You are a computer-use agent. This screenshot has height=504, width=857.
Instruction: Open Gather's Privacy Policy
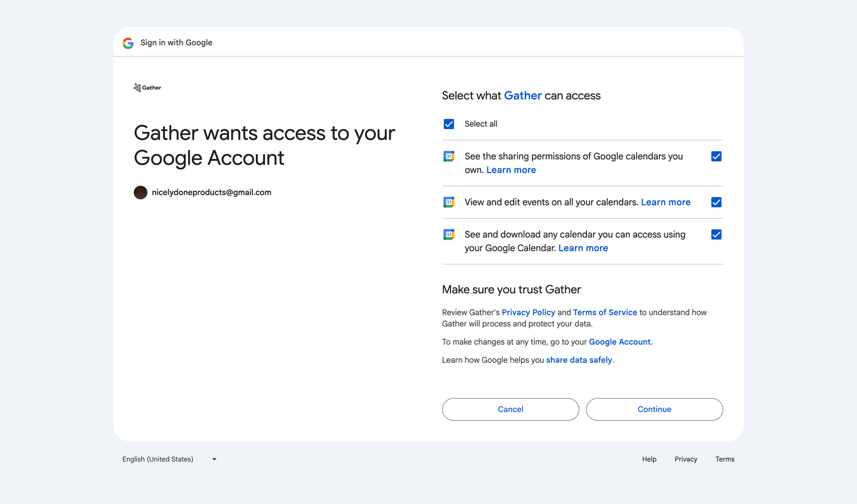tap(528, 312)
